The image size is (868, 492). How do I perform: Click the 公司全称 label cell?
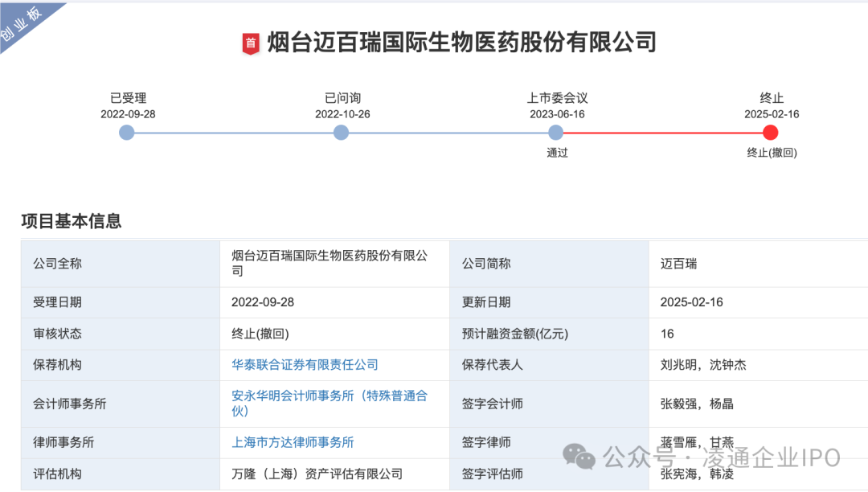120,264
